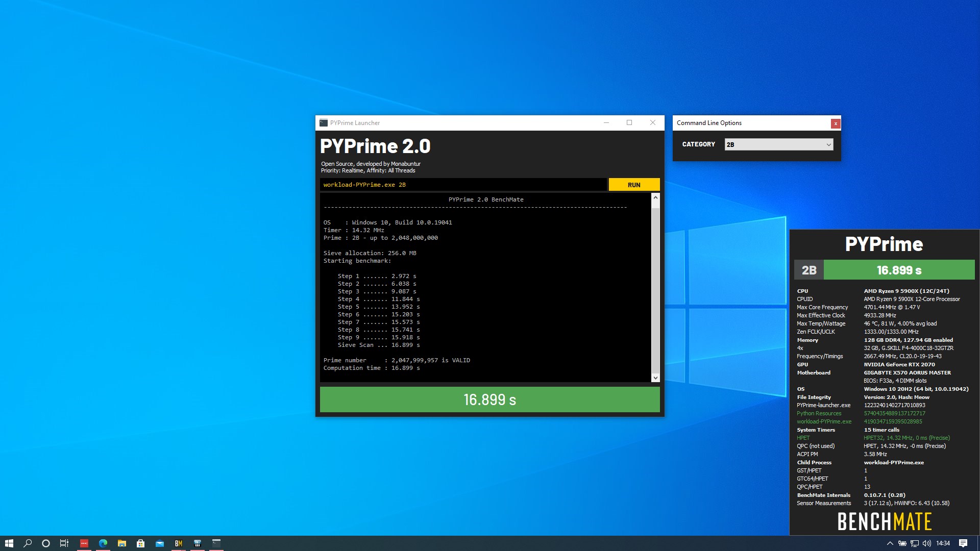Click the bar-chart app icon in taskbar
The image size is (980, 551).
click(x=198, y=543)
